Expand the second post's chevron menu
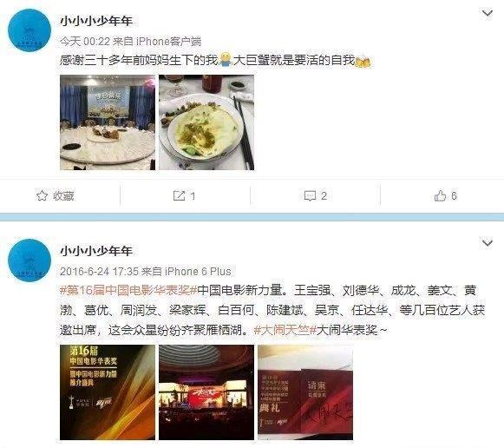The width and height of the screenshot is (504, 448). click(x=488, y=243)
